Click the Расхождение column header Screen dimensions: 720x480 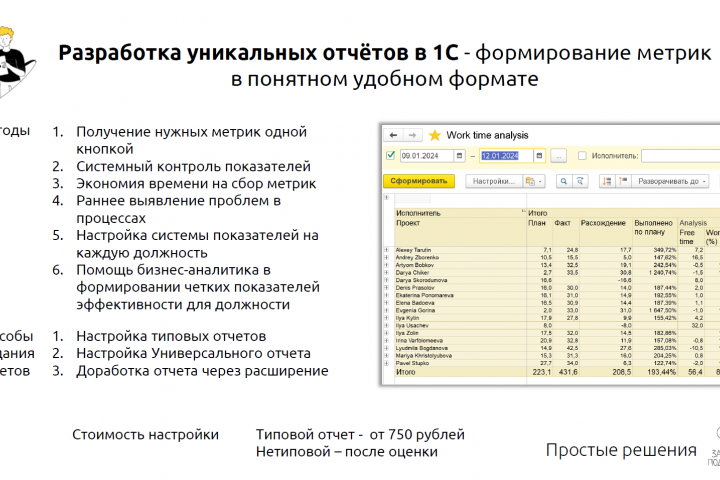606,232
